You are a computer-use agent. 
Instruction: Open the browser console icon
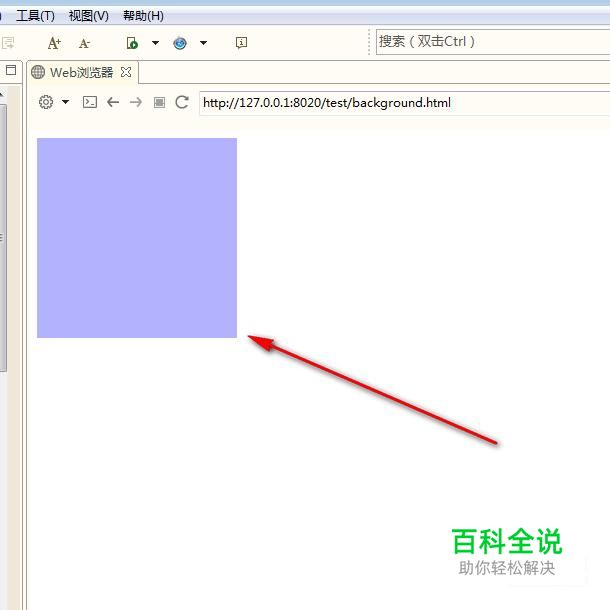point(90,102)
